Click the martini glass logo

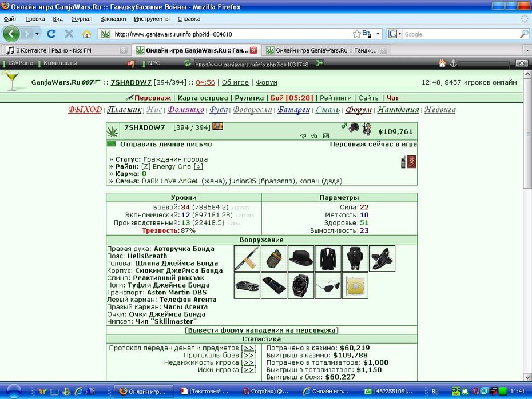click(x=11, y=81)
